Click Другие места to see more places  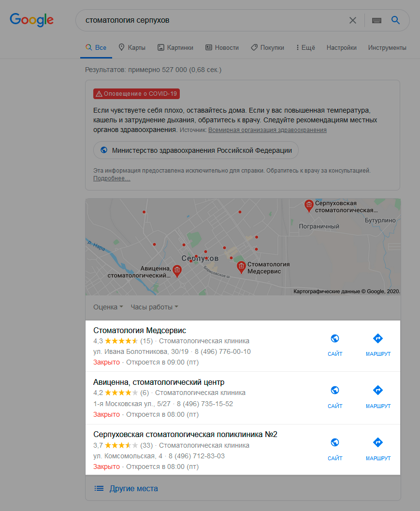click(133, 488)
